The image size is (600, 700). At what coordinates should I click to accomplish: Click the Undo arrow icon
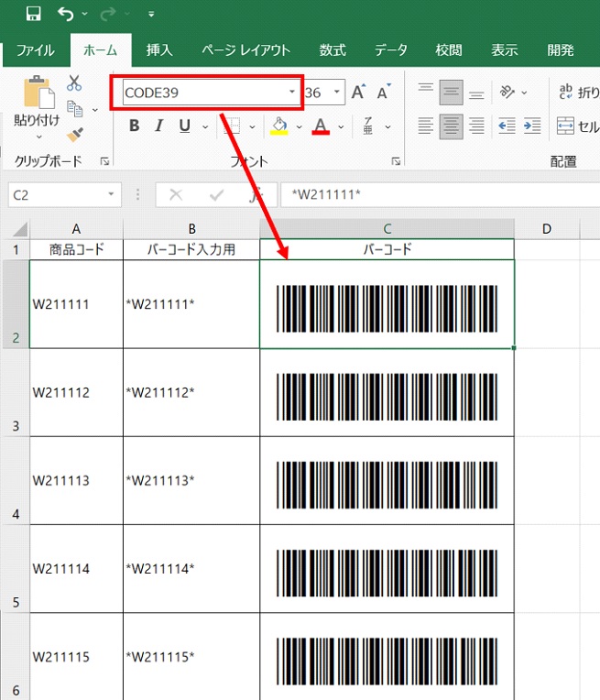click(66, 15)
